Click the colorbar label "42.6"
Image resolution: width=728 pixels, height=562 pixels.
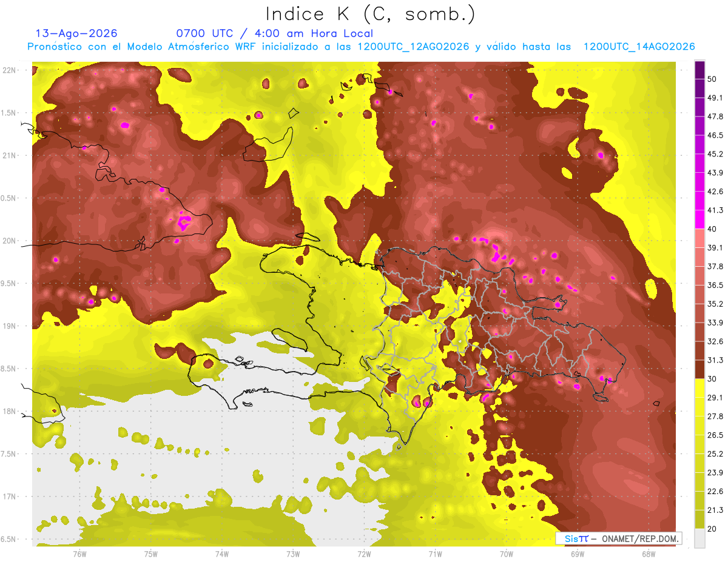pos(715,192)
